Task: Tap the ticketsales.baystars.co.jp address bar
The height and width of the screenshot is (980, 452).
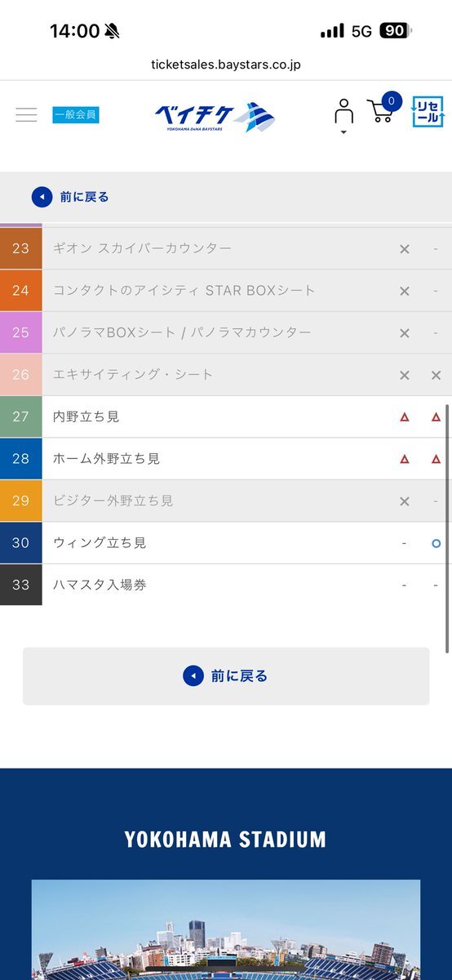Action: (x=226, y=65)
